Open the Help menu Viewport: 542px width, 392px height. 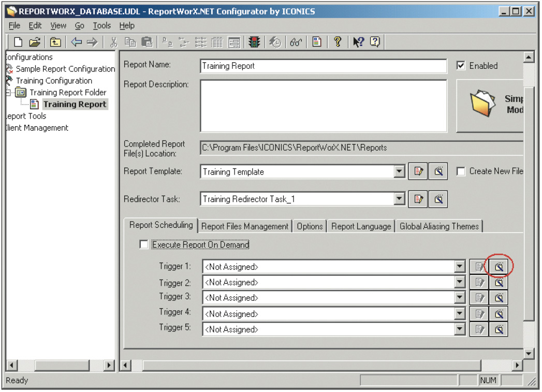pyautogui.click(x=127, y=25)
